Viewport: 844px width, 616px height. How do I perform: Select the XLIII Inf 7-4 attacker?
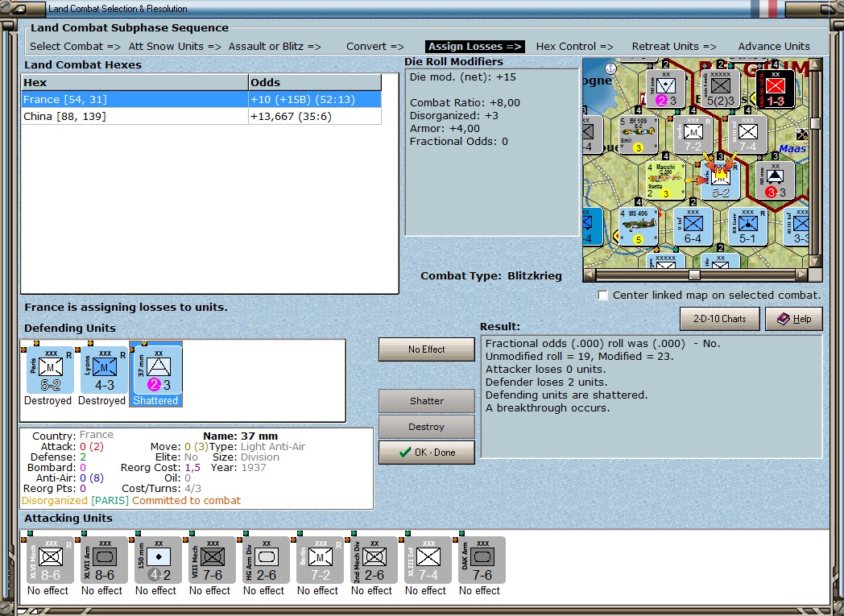coord(428,560)
